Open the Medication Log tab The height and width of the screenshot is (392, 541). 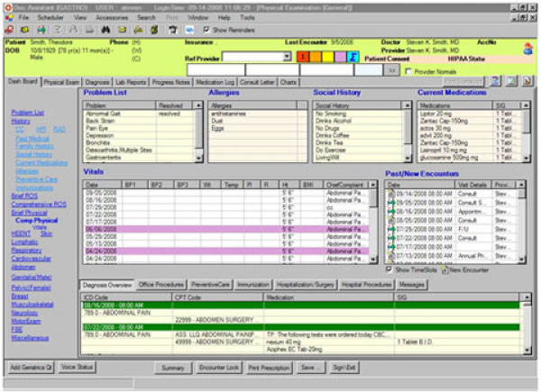[x=215, y=82]
